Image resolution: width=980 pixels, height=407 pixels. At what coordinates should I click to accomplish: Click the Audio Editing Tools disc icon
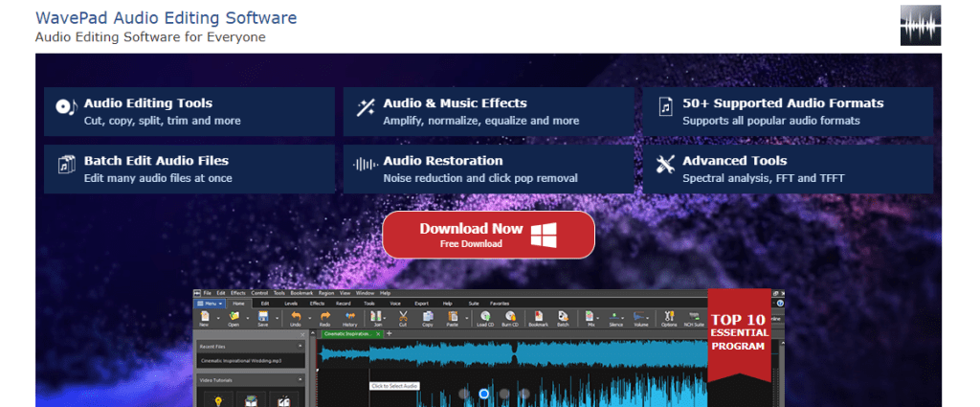click(66, 106)
